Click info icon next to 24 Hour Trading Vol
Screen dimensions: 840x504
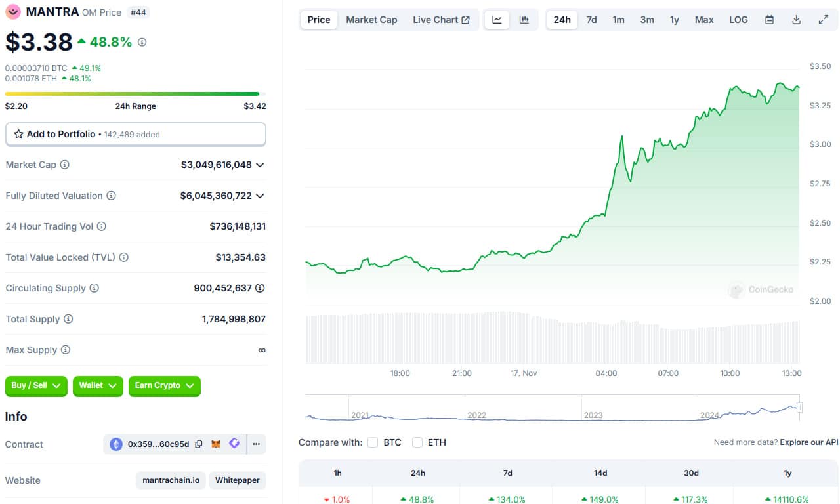pyautogui.click(x=102, y=226)
